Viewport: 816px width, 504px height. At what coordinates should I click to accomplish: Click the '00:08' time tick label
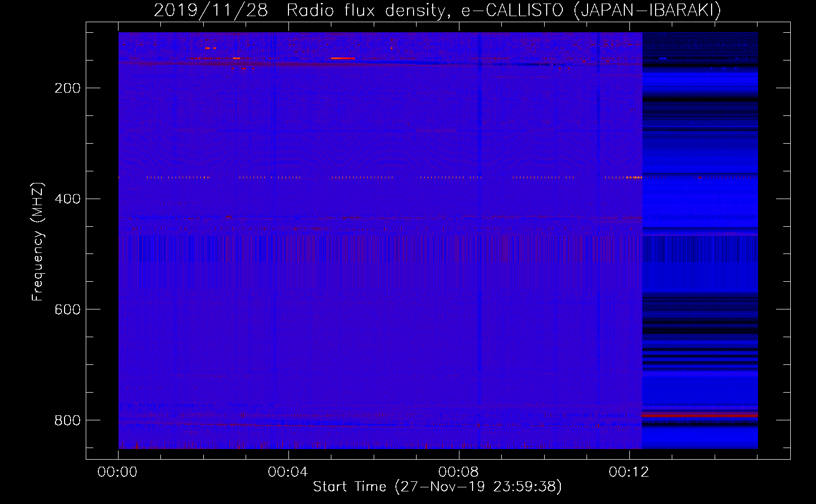click(x=458, y=472)
